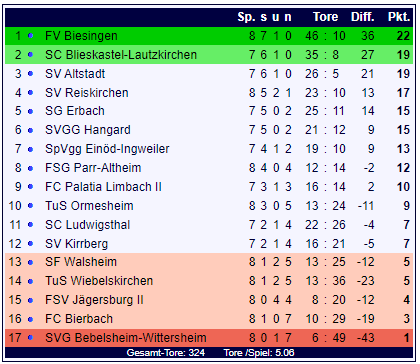Click the FC Palatia Limbach II name
This screenshot has height=364, width=420.
pyautogui.click(x=103, y=187)
